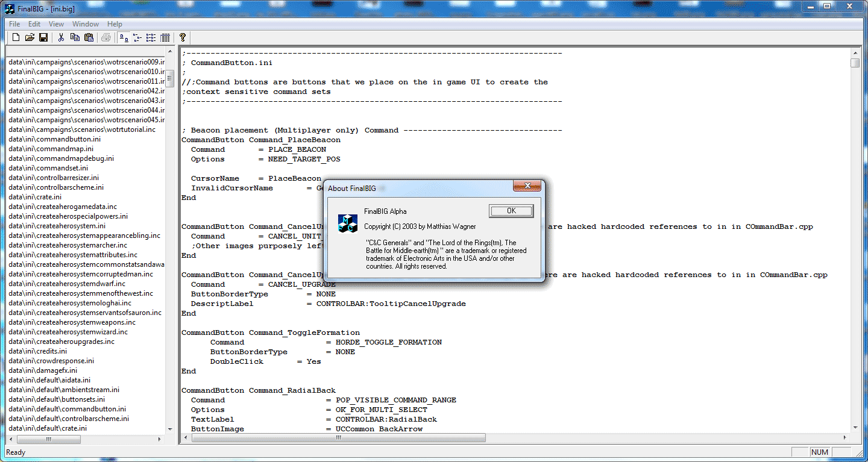Click the question mark About icon

point(183,37)
